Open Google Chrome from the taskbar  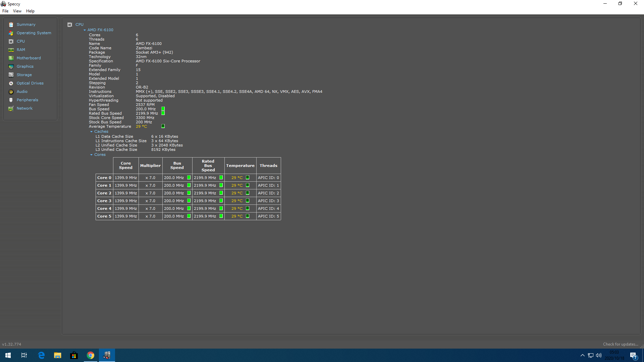(91, 355)
